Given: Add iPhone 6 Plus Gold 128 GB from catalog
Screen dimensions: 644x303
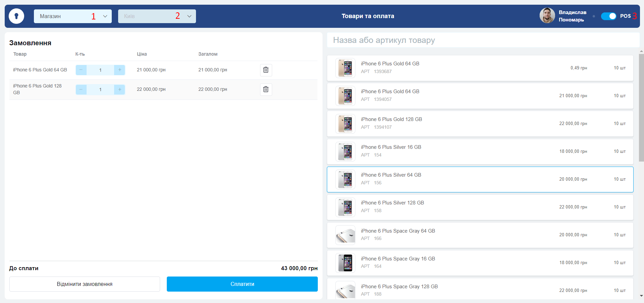Looking at the screenshot, I should pyautogui.click(x=480, y=124).
